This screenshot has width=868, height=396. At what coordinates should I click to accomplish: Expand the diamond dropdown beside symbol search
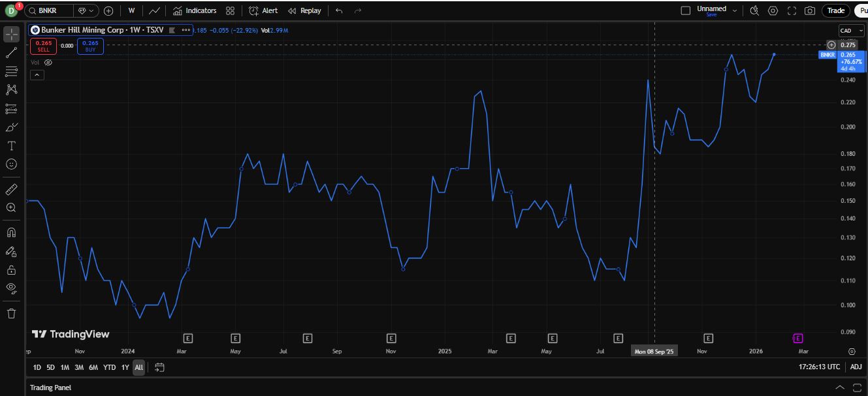click(x=86, y=10)
